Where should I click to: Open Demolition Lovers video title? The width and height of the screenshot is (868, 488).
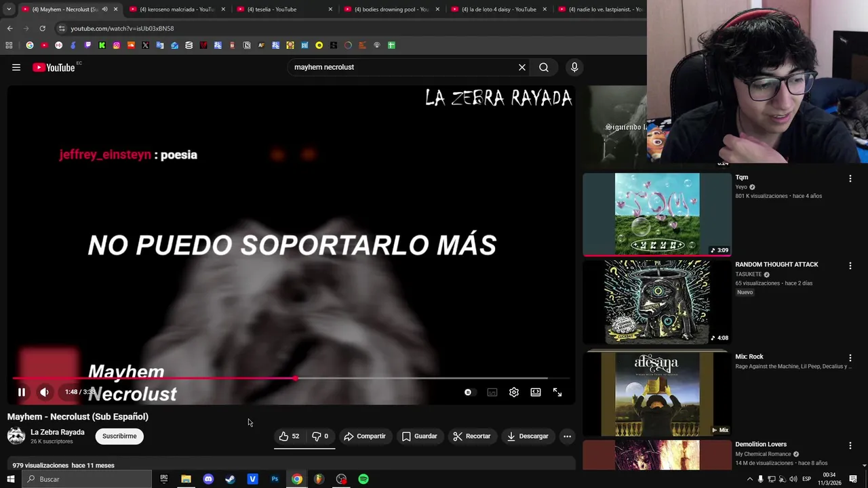click(761, 444)
